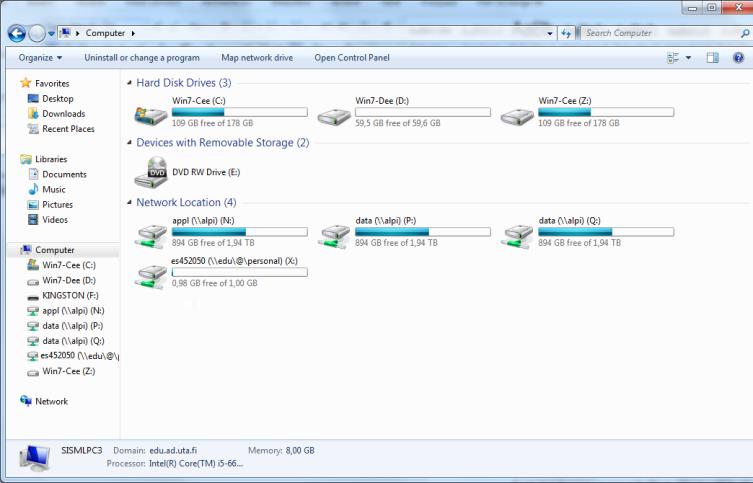Expand the arrow after Computer in address bar
Viewport: 753px width, 483px height.
coord(133,33)
